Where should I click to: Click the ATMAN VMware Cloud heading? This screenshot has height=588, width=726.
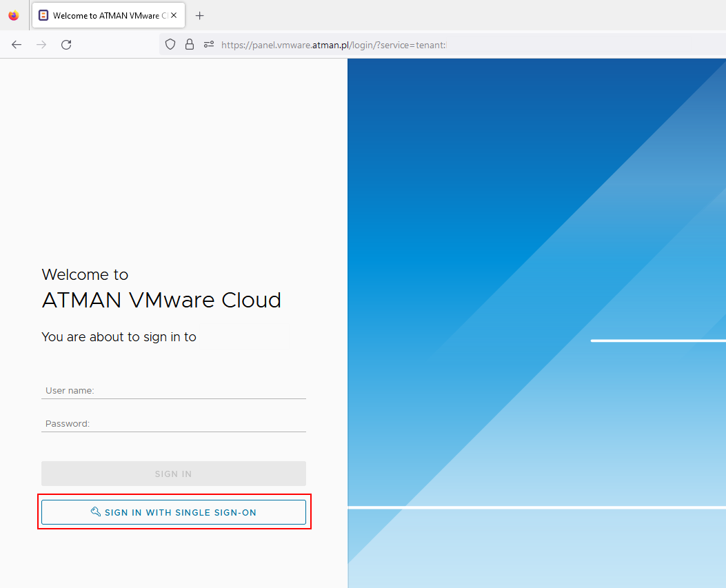point(161,300)
